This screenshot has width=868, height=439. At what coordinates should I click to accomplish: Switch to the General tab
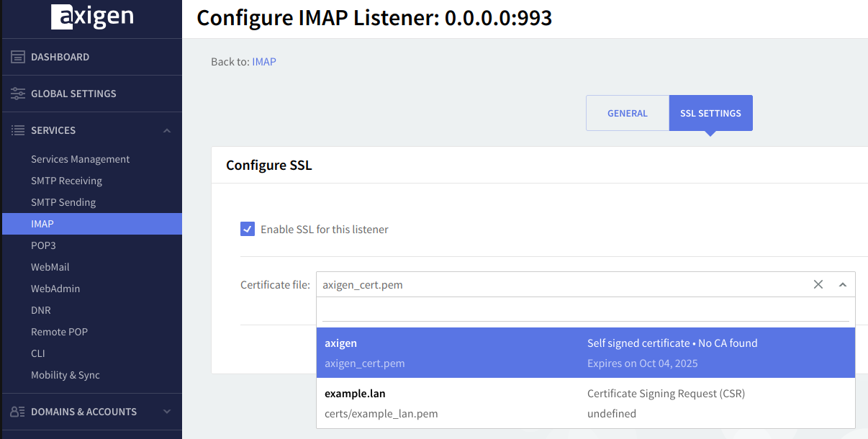[627, 113]
